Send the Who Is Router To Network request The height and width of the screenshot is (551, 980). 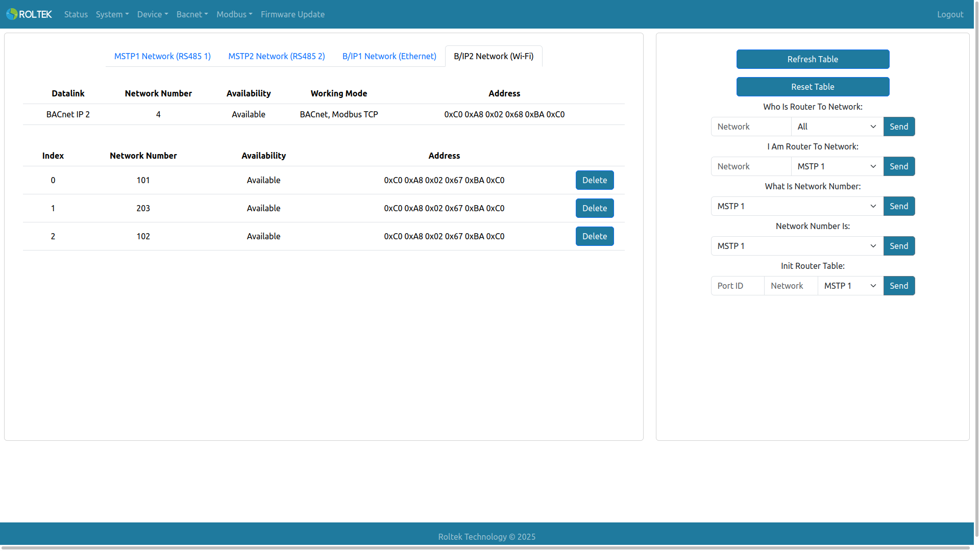click(899, 127)
